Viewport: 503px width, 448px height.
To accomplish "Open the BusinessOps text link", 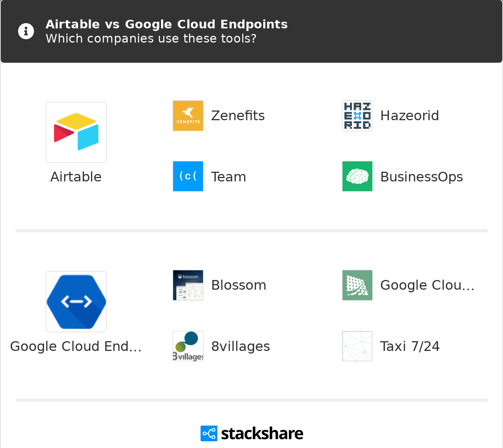I will tap(421, 177).
